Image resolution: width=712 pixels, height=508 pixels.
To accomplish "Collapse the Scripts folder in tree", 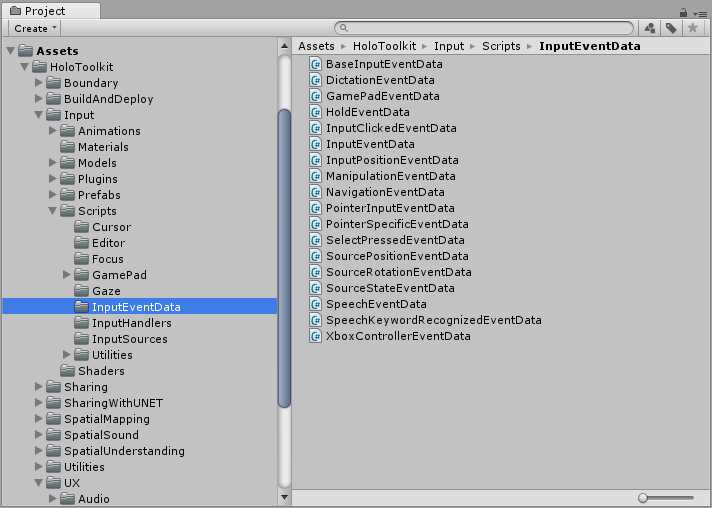I will click(53, 211).
